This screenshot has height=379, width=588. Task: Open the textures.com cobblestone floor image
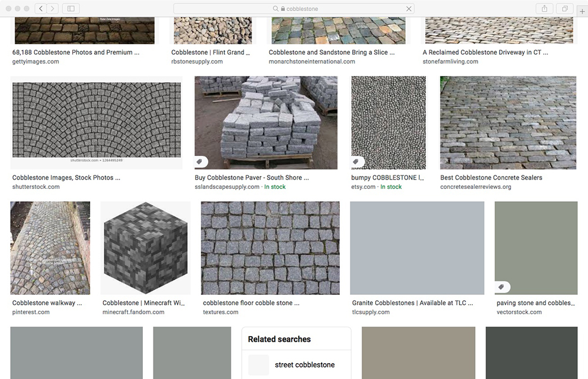click(x=270, y=248)
